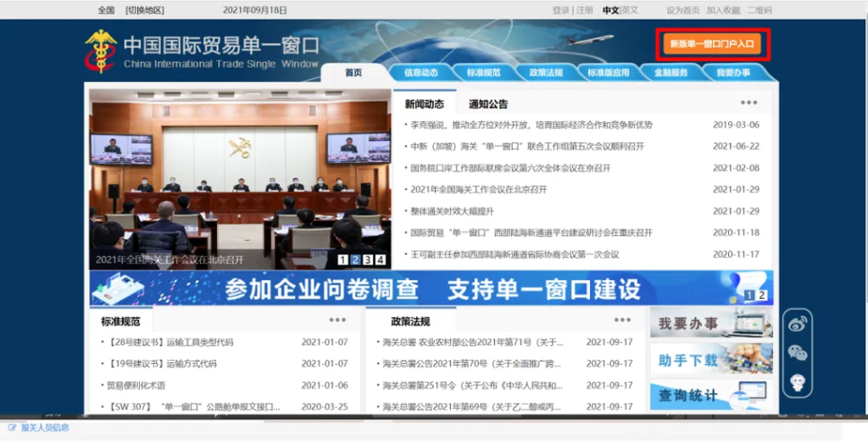The width and height of the screenshot is (868, 442).
Task: Click 新版单一窗口门户入口 orange button
Action: [x=712, y=44]
